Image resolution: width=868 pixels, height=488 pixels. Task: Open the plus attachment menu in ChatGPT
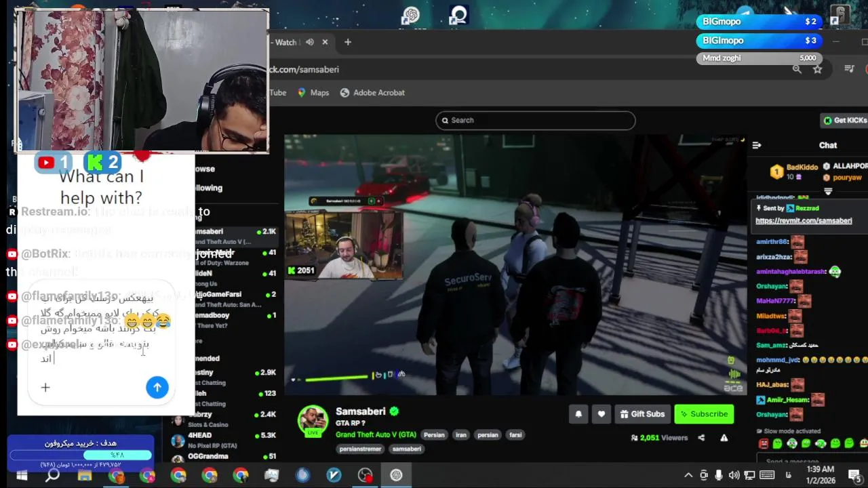[45, 387]
